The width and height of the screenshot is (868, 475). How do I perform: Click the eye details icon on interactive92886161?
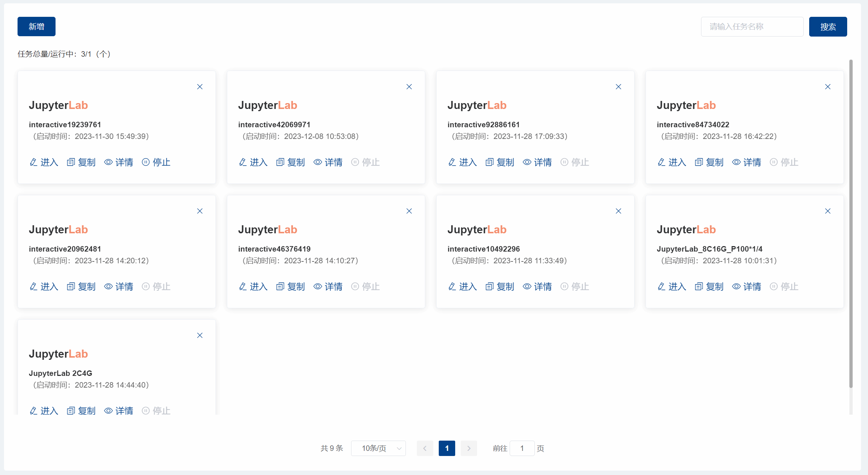click(527, 162)
